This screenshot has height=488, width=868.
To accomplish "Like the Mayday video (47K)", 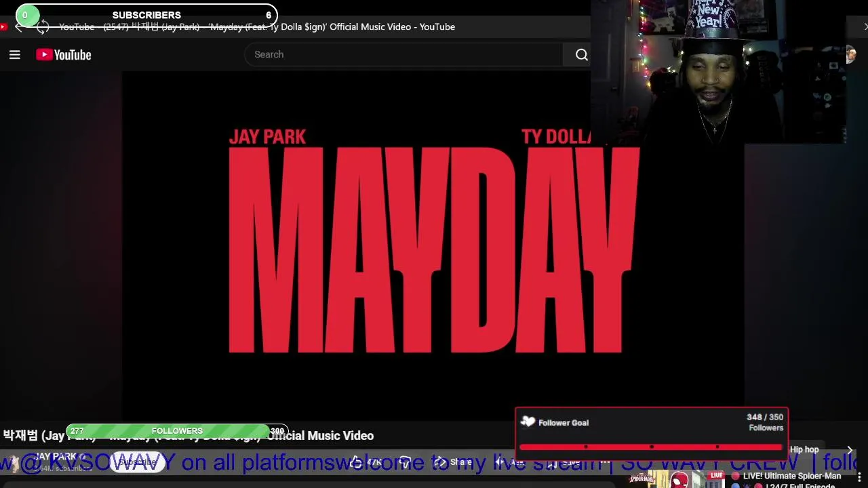I will [366, 462].
